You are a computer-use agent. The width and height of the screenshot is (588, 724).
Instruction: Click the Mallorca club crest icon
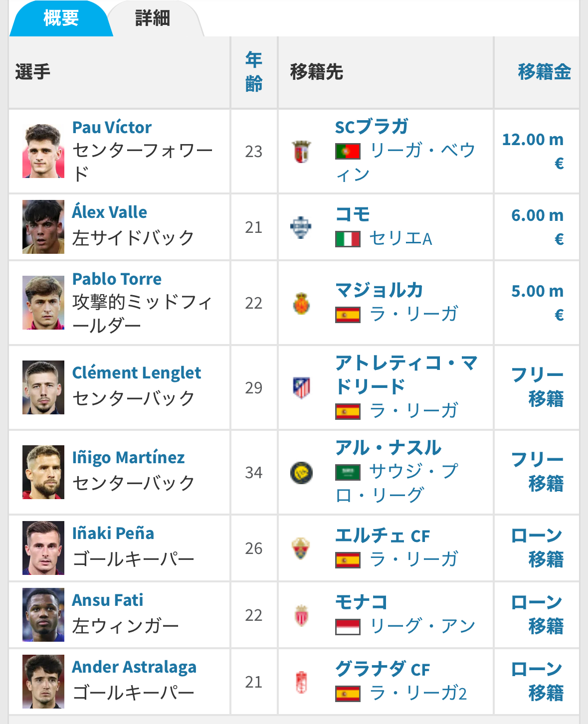coord(301,303)
